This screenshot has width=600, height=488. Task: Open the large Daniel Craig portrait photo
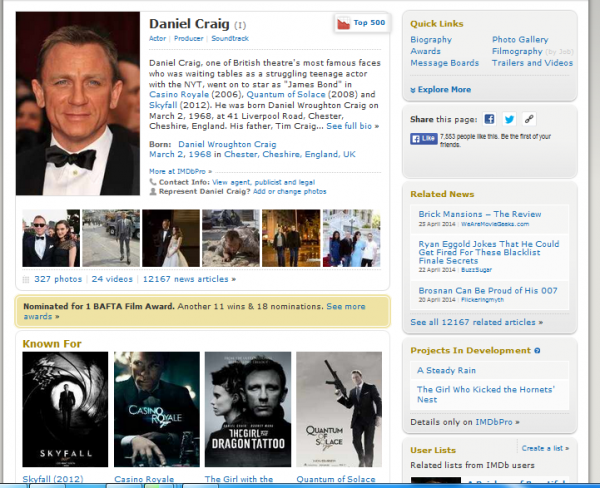click(78, 103)
